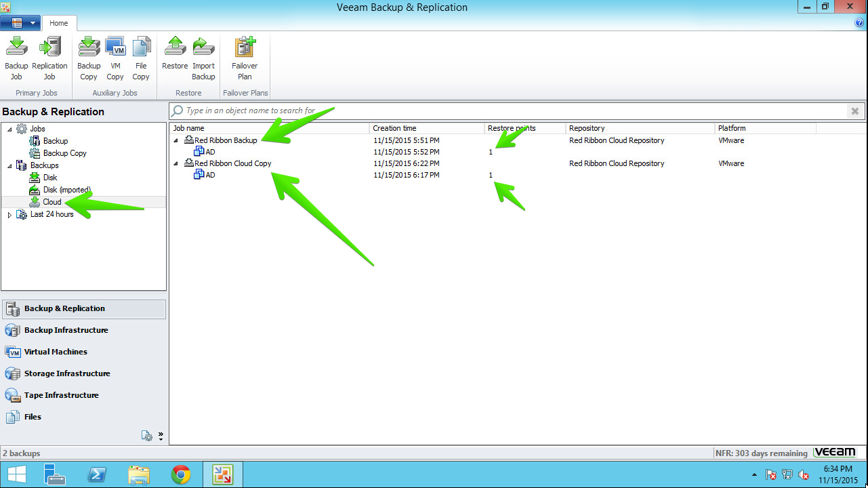
Task: Open File Explorer from taskbar
Action: point(139,474)
